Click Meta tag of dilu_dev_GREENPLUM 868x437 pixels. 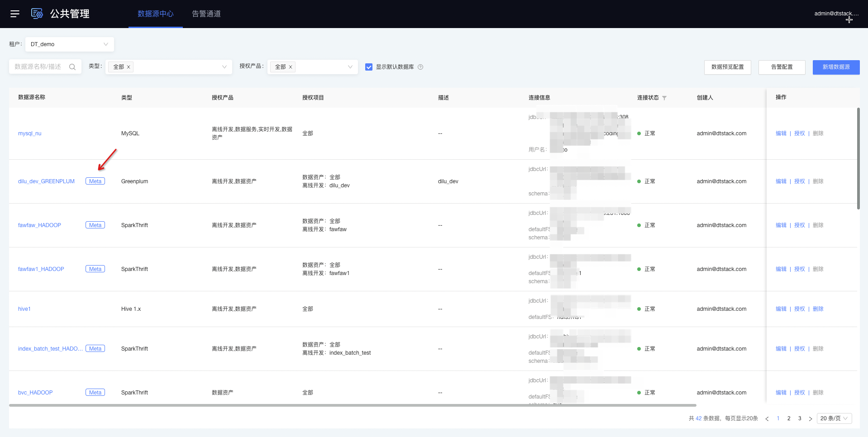pos(95,181)
